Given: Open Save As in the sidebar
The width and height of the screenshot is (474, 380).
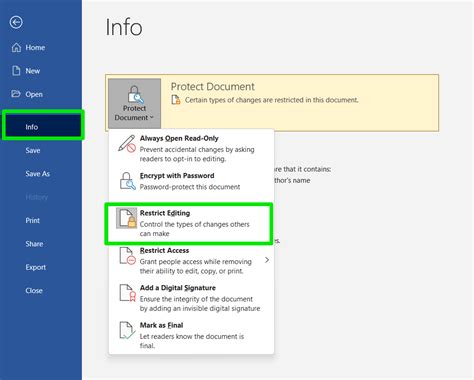Looking at the screenshot, I should coord(38,174).
